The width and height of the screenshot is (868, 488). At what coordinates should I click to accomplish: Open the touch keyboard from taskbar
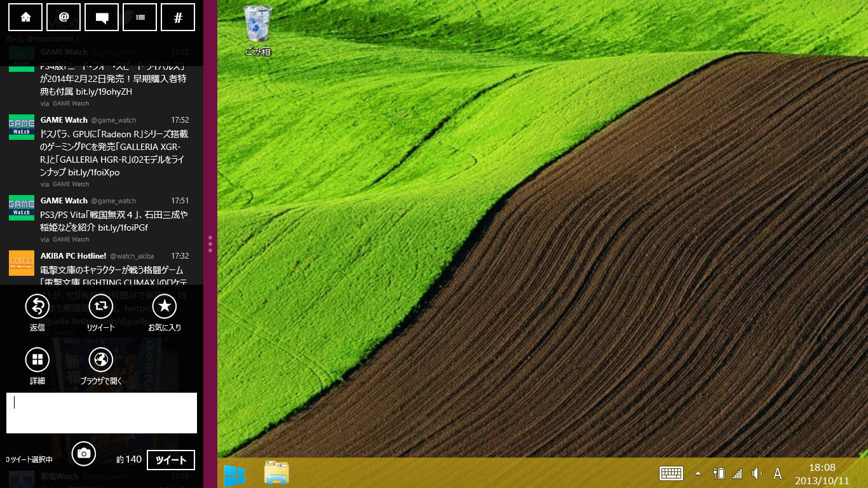pos(671,473)
